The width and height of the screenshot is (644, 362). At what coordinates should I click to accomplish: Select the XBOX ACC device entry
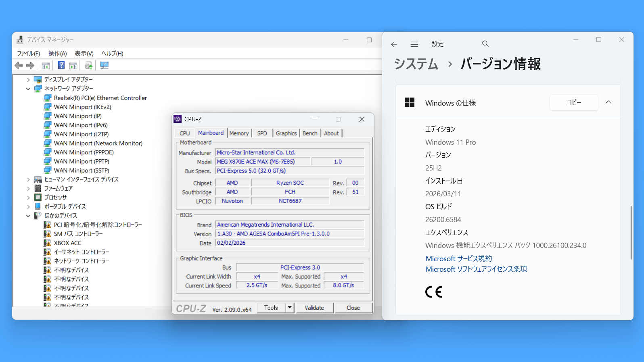pyautogui.click(x=67, y=243)
